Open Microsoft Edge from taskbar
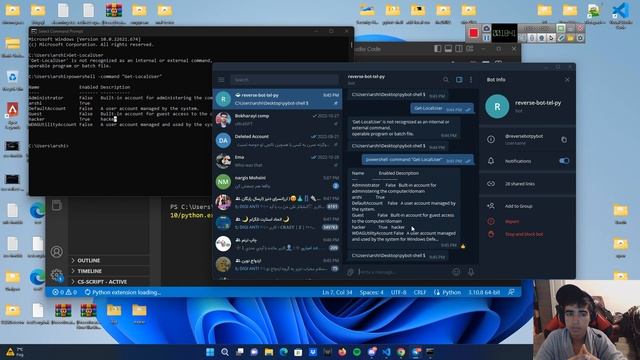 click(x=283, y=352)
